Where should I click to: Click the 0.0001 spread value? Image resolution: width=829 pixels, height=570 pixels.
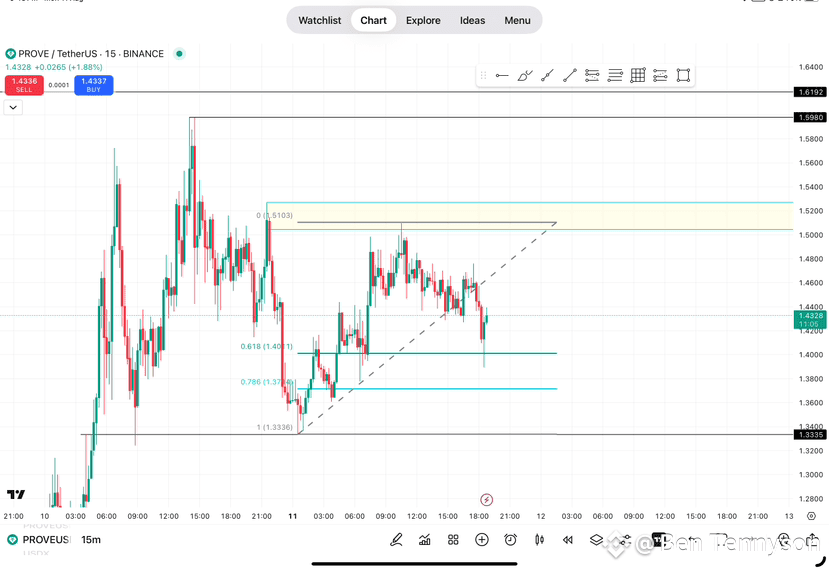[x=59, y=85]
